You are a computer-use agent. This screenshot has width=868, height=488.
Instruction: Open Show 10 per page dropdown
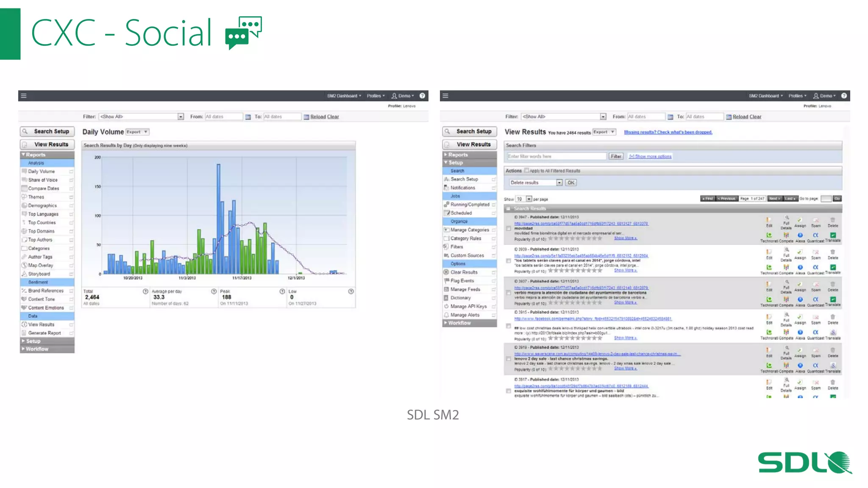click(523, 199)
